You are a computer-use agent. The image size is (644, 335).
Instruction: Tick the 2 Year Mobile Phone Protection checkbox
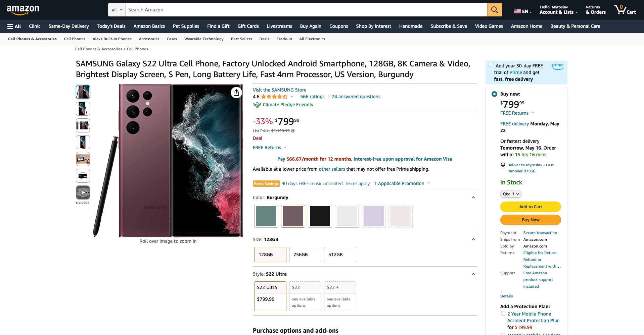pyautogui.click(x=503, y=314)
